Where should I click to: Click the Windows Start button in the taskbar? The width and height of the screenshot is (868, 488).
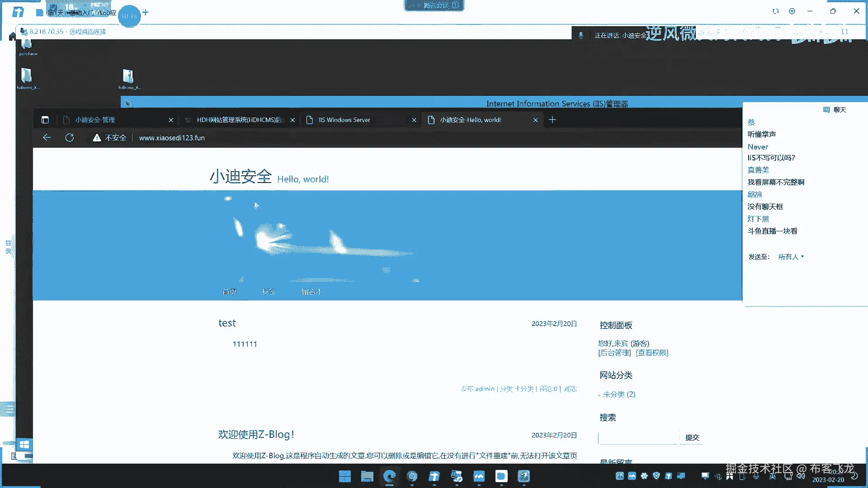pos(344,476)
